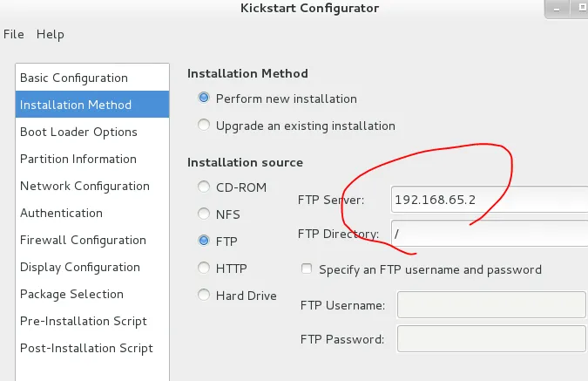588x381 pixels.
Task: Select Perform new installation option
Action: pyautogui.click(x=204, y=99)
